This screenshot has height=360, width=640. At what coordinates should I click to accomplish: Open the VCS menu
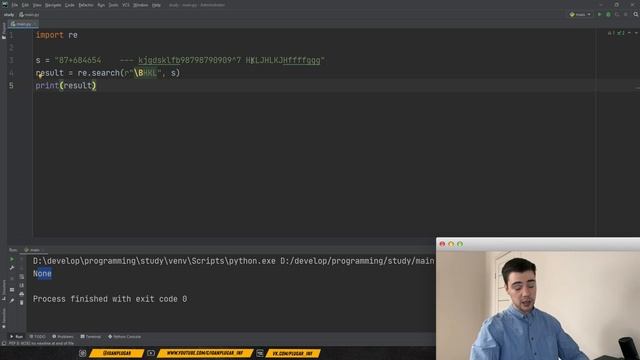(x=126, y=5)
